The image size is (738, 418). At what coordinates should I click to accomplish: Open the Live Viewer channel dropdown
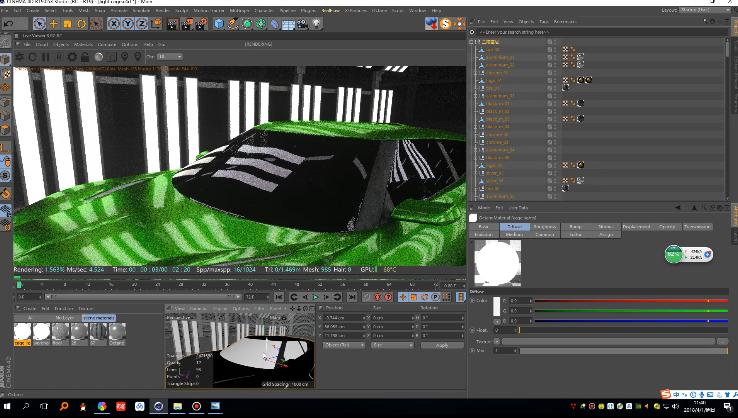170,56
